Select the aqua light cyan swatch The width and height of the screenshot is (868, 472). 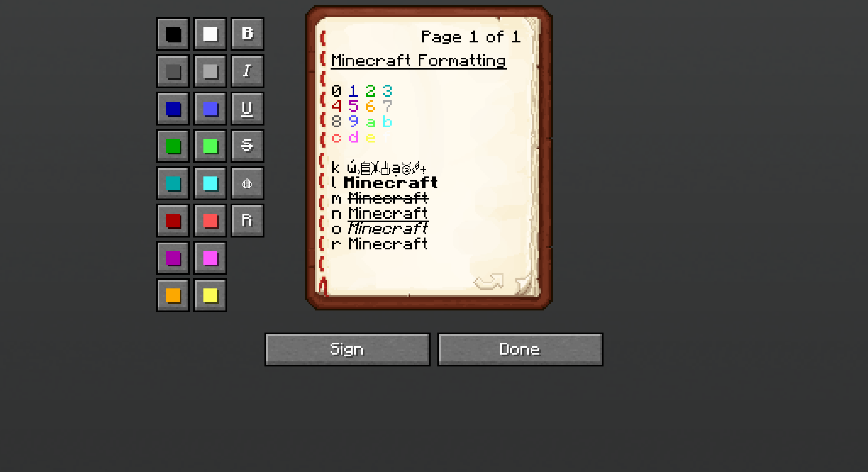coord(210,183)
